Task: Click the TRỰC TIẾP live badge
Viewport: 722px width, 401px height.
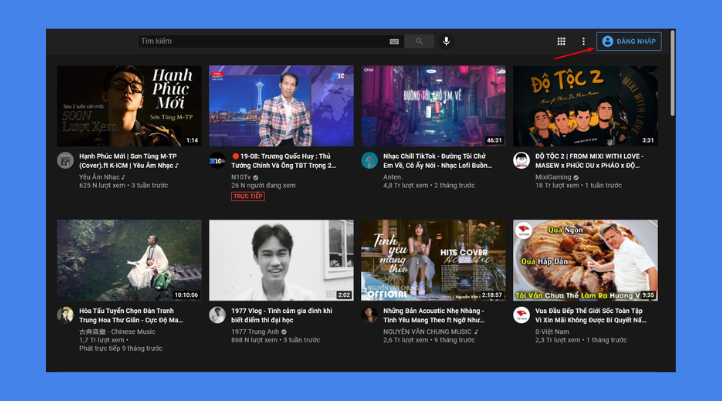Action: [x=248, y=196]
